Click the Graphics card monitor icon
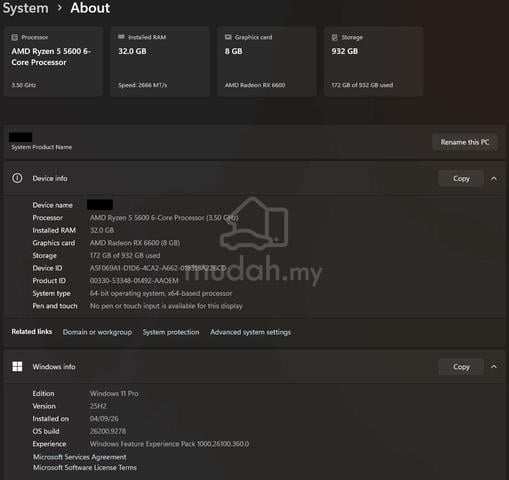This screenshot has width=509, height=480. 228,37
